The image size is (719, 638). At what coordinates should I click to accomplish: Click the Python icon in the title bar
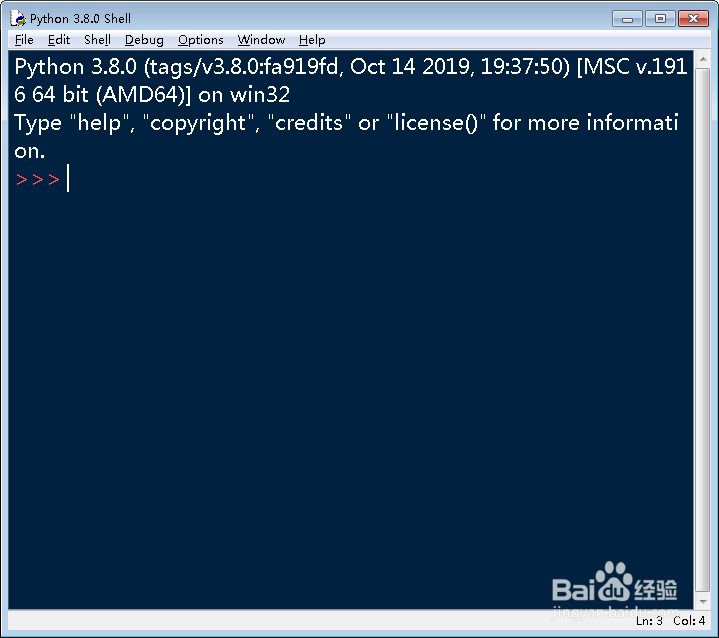[18, 18]
